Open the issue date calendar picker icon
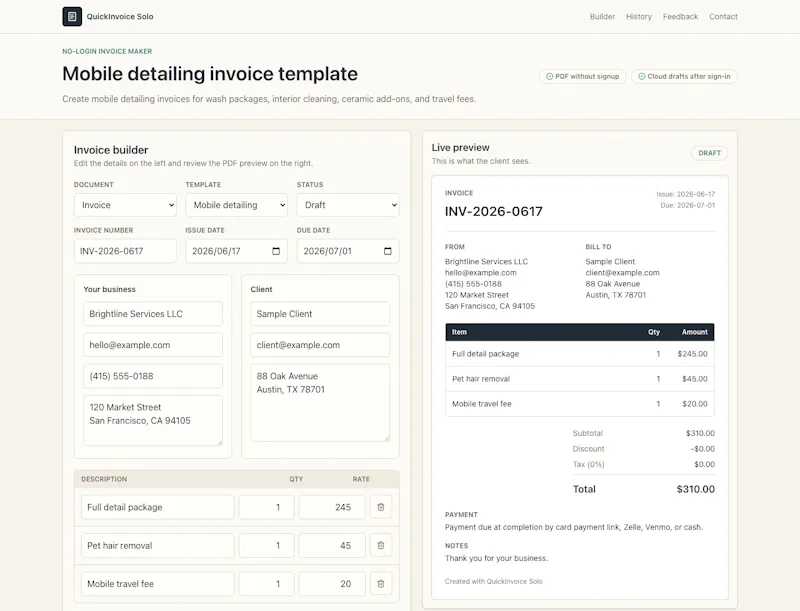Viewport: 800px width, 611px height. click(276, 251)
